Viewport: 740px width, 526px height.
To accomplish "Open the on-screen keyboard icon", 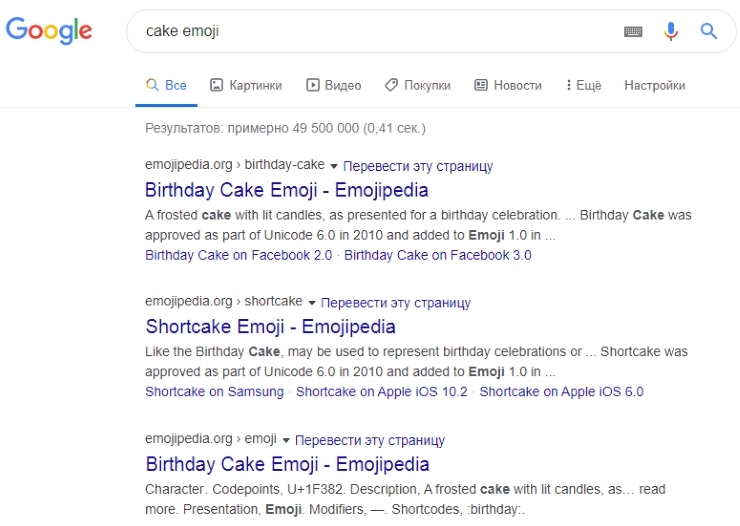I will point(633,32).
